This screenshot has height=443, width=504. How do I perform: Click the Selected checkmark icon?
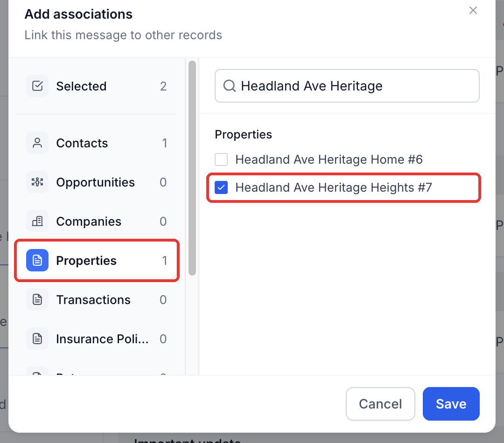(x=37, y=86)
